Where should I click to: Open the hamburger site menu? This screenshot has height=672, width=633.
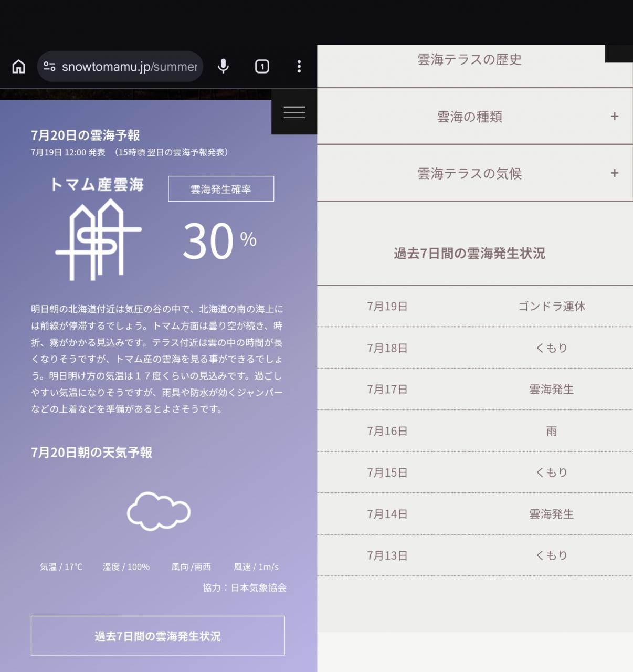tap(294, 112)
